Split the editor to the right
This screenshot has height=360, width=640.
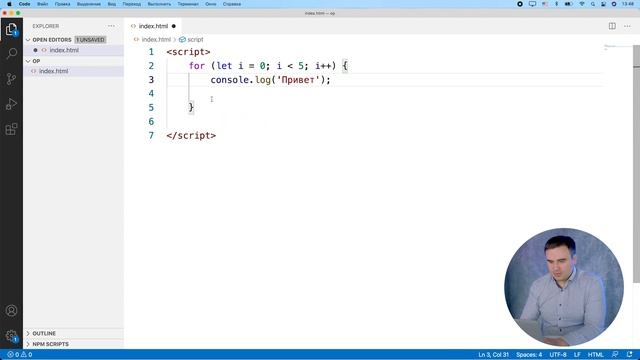click(612, 26)
